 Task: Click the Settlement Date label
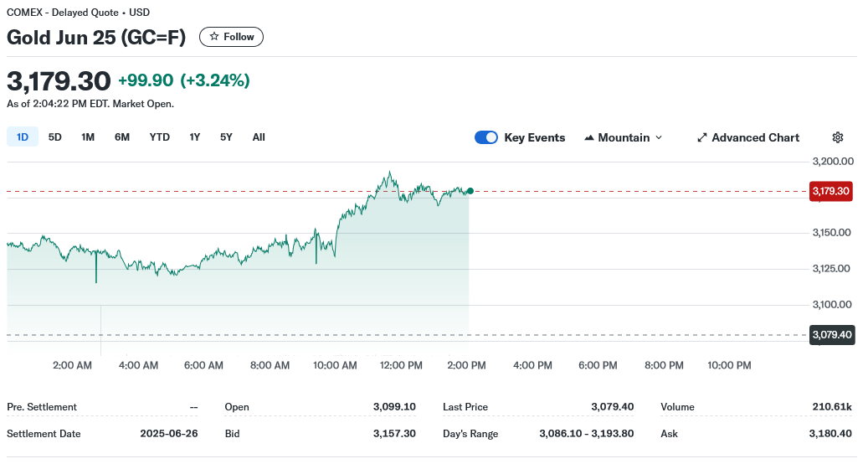[44, 434]
